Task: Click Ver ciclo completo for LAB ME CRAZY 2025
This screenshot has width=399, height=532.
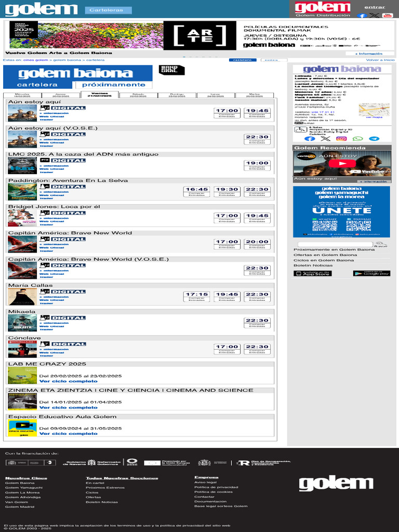Action: point(68,381)
